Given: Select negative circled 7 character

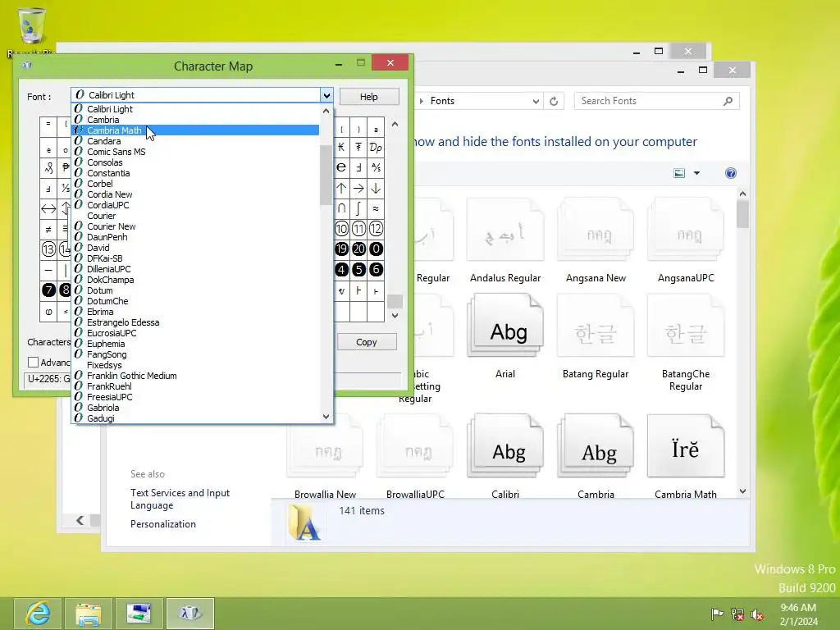Looking at the screenshot, I should (x=48, y=290).
